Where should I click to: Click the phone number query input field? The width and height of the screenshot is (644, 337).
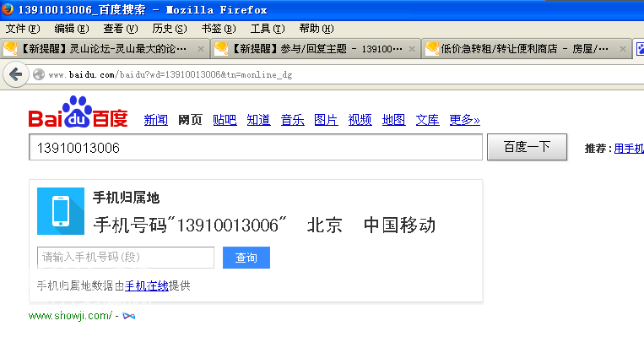[126, 258]
